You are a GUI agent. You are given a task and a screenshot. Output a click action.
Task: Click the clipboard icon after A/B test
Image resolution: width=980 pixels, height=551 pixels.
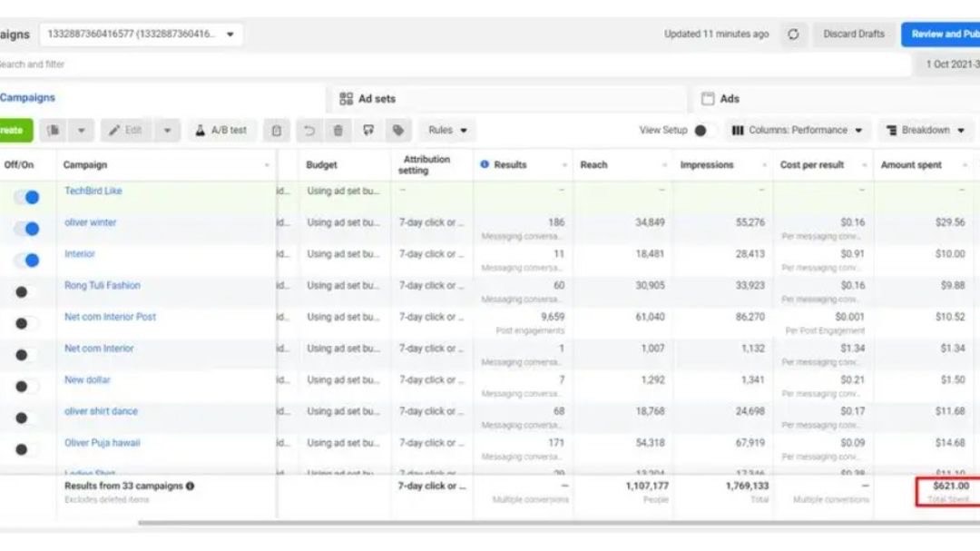click(x=277, y=131)
